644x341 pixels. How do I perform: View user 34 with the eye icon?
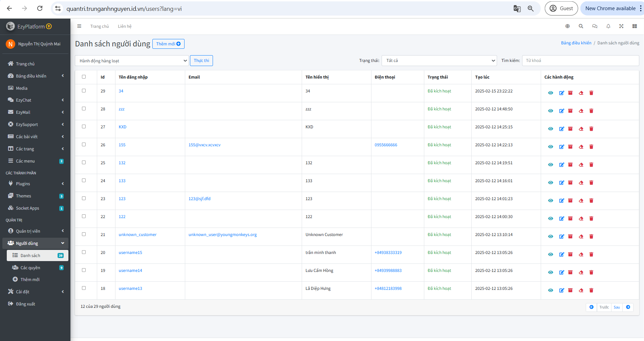[551, 93]
